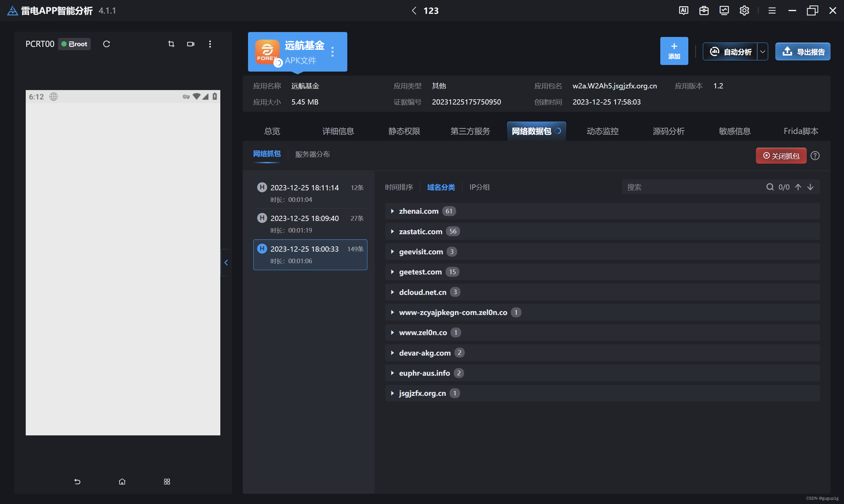Click the 远航基金 FOREX app icon
The width and height of the screenshot is (844, 504).
267,52
